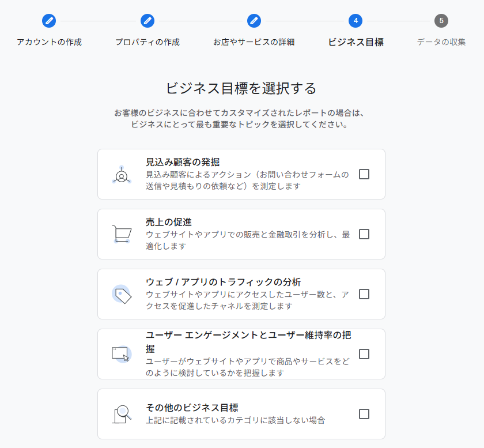Enable the 売上の促進 checkbox
The height and width of the screenshot is (448, 484).
364,234
